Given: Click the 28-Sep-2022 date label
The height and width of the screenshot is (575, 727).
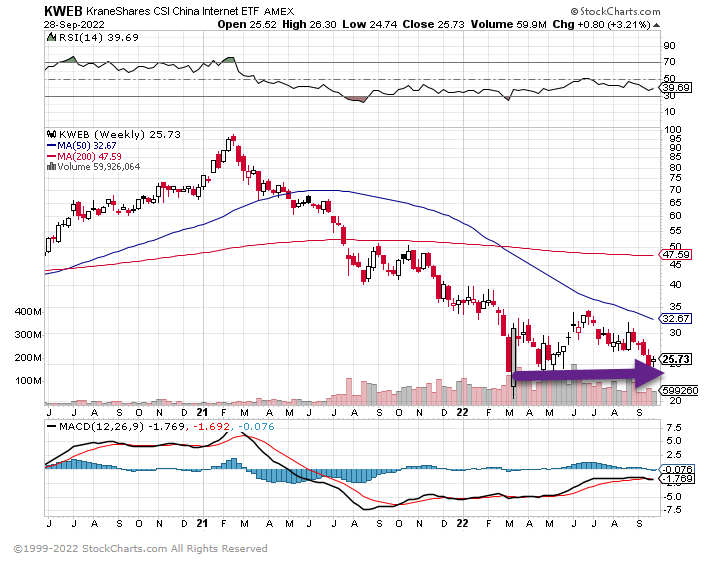Looking at the screenshot, I should click(x=74, y=25).
